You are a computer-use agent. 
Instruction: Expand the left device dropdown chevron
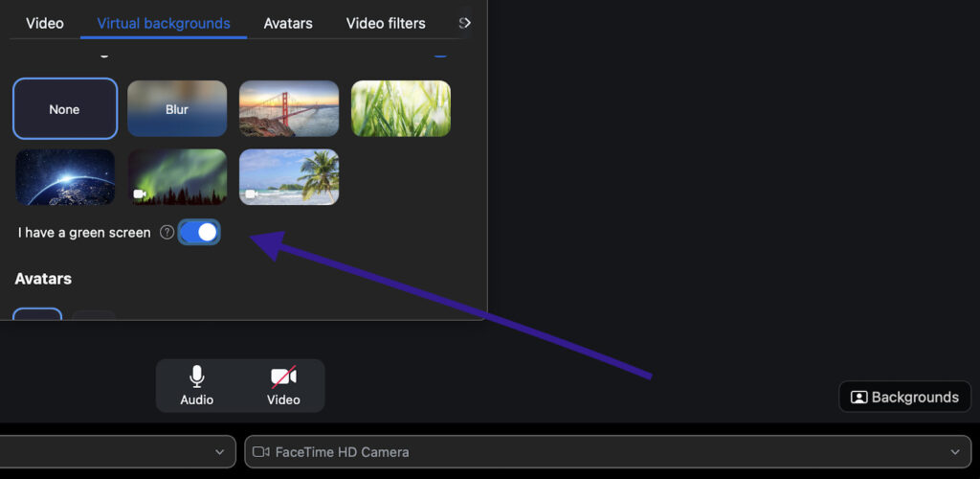(220, 451)
